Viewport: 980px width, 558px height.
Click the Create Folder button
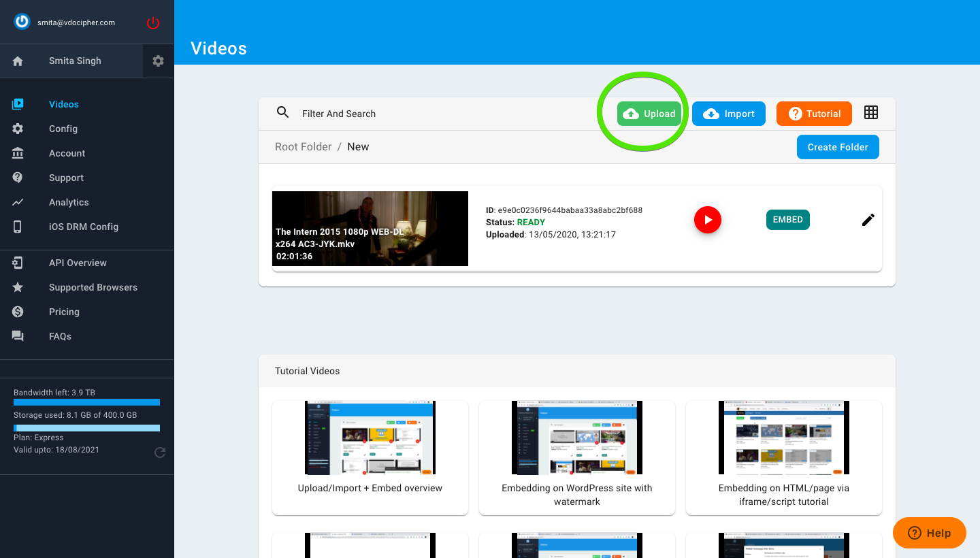[838, 147]
